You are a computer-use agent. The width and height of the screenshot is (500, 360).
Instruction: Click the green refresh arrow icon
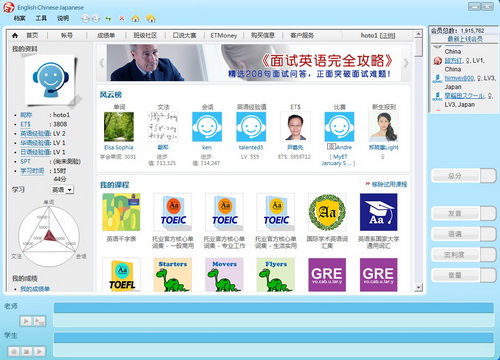tap(108, 19)
